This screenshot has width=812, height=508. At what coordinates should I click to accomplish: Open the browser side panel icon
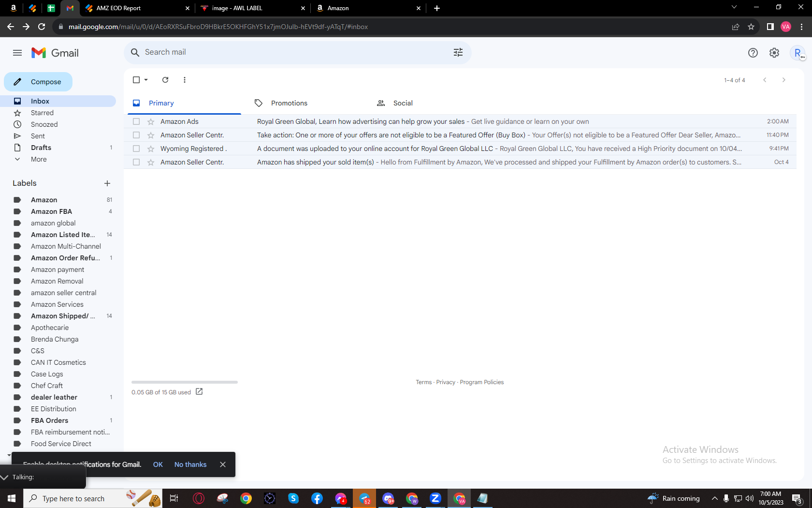pos(770,27)
